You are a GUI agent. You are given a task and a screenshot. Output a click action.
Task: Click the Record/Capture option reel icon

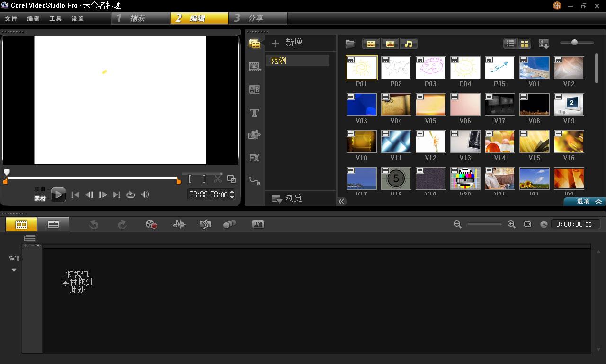click(x=151, y=224)
